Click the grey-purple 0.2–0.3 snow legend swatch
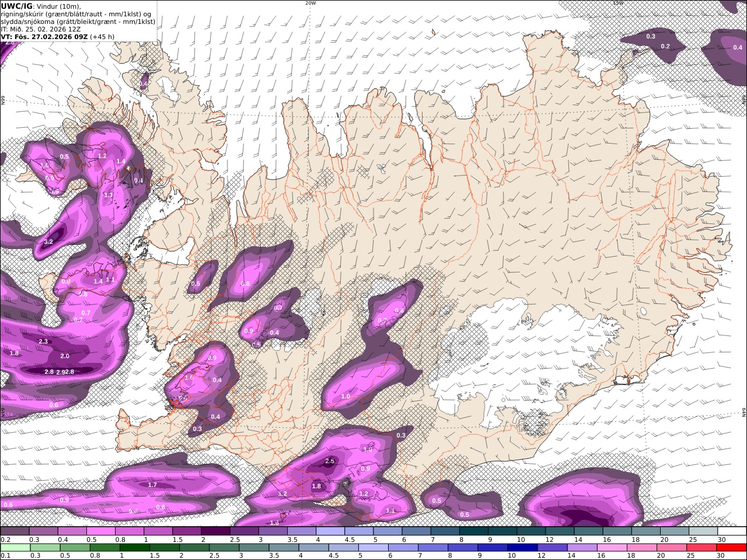747x560 pixels. 15,531
